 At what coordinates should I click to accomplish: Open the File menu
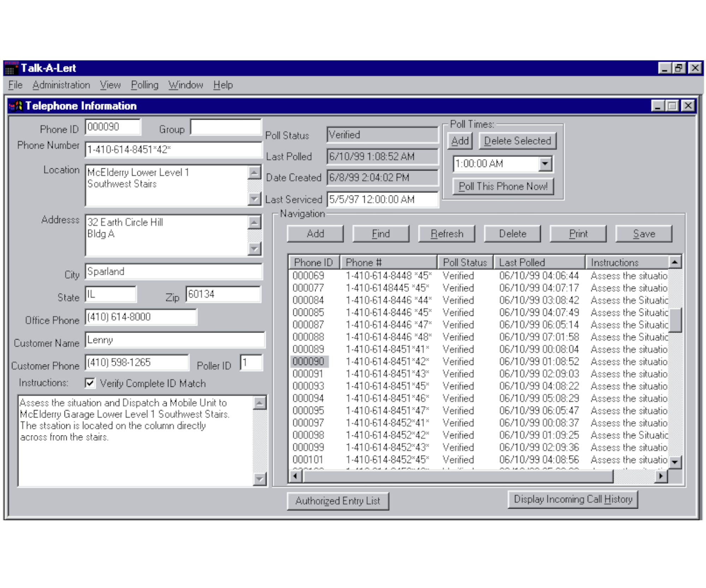15,85
